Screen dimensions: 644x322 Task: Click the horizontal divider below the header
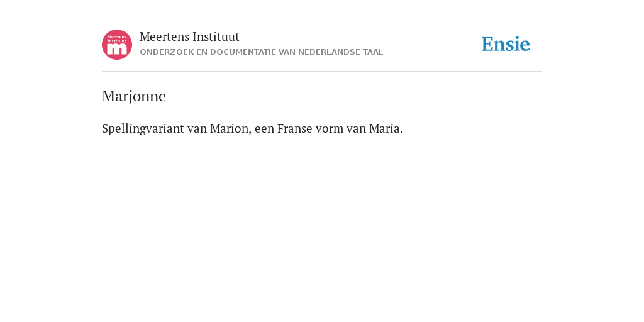(x=322, y=72)
